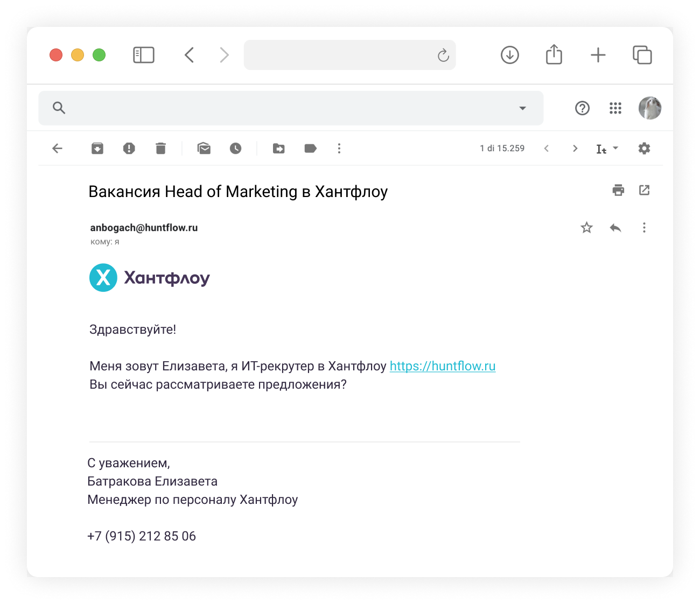Reply to the Huntflow recruiter email
The height and width of the screenshot is (604, 700).
615,228
